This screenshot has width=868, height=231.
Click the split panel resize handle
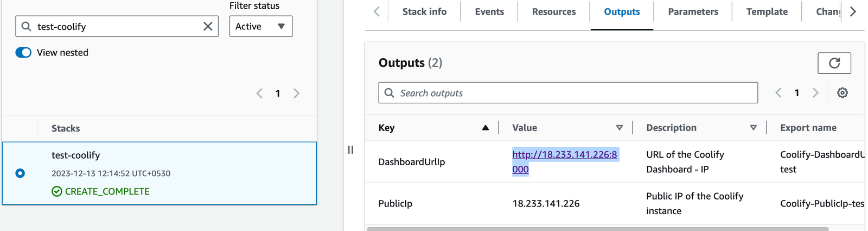(350, 149)
